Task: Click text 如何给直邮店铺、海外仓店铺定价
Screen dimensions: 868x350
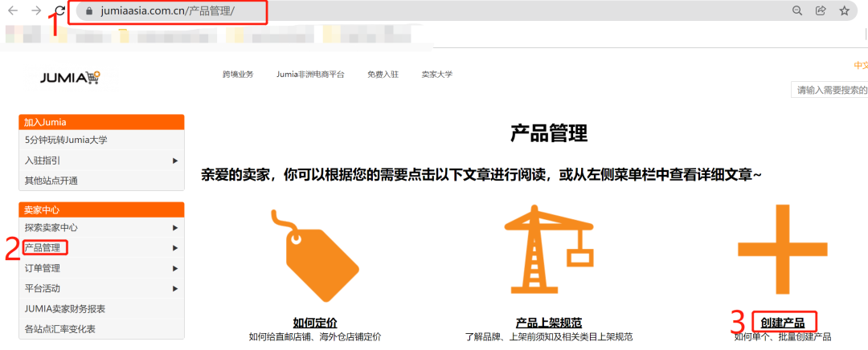Action: tap(315, 336)
